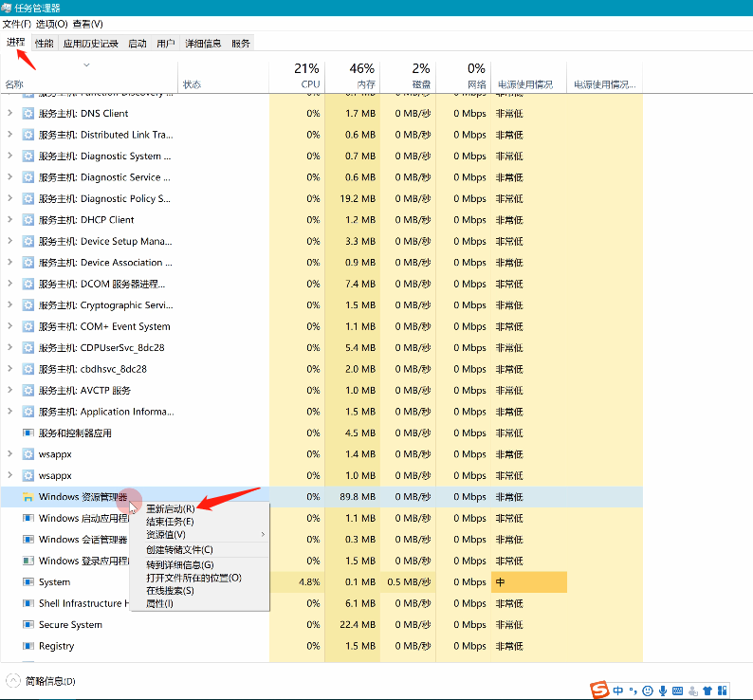The width and height of the screenshot is (753, 700).
Task: Click the AVCTP 服务 service host icon
Action: pyautogui.click(x=28, y=390)
